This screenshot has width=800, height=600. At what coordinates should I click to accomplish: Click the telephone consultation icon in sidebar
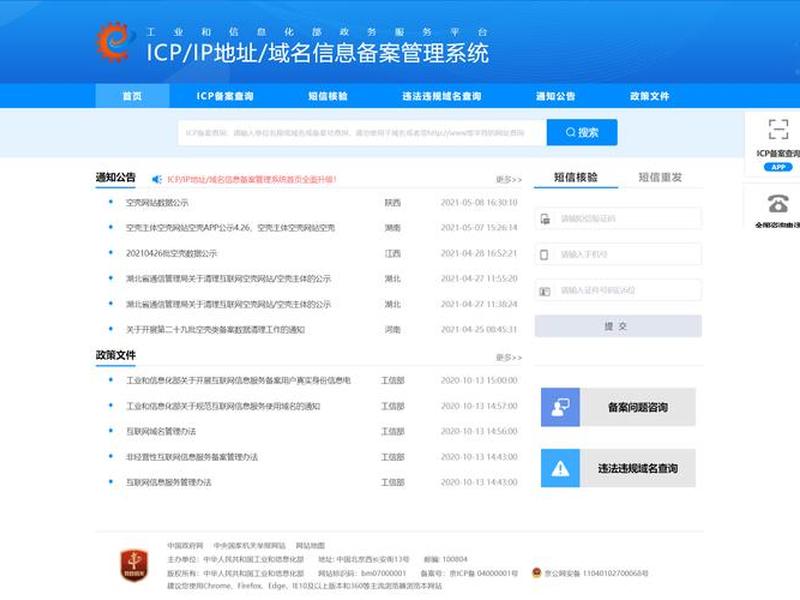(778, 204)
